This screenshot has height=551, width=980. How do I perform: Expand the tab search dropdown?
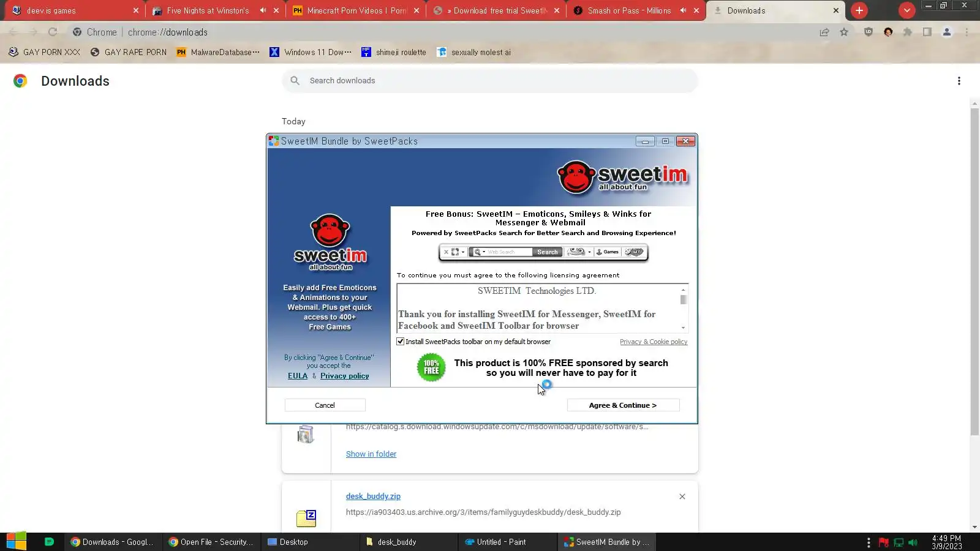click(907, 10)
